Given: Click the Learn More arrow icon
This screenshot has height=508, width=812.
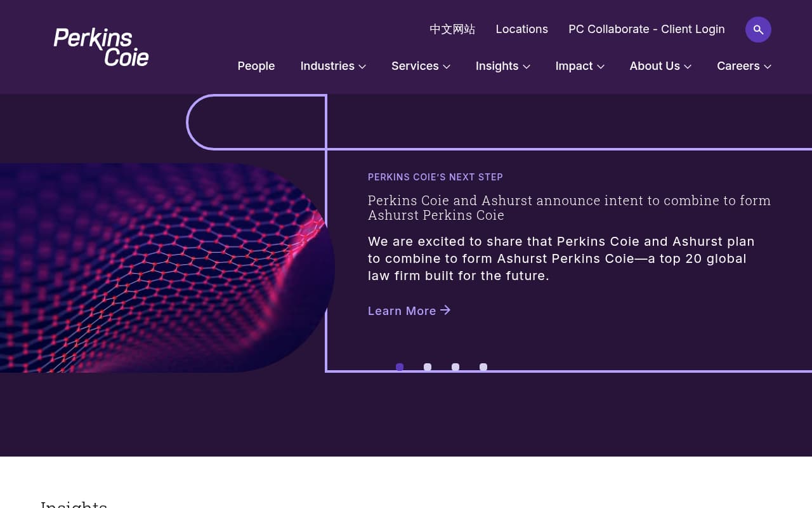Looking at the screenshot, I should click(x=445, y=310).
